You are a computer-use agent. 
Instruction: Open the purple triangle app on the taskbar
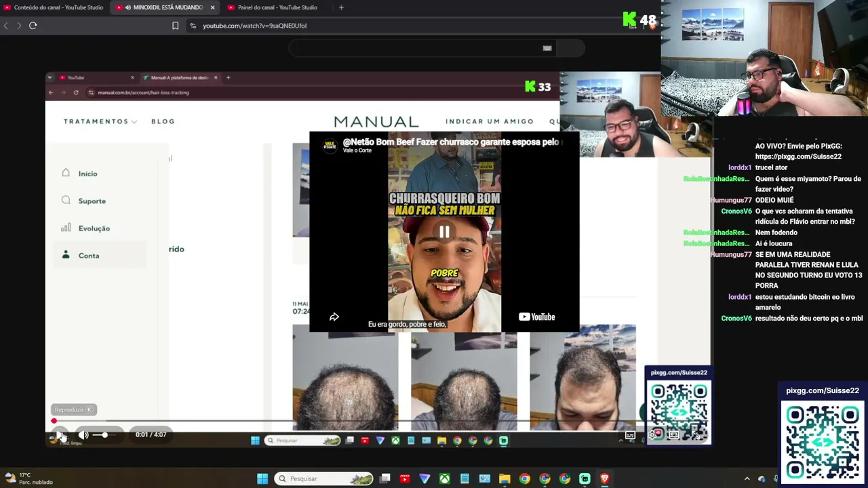(425, 479)
